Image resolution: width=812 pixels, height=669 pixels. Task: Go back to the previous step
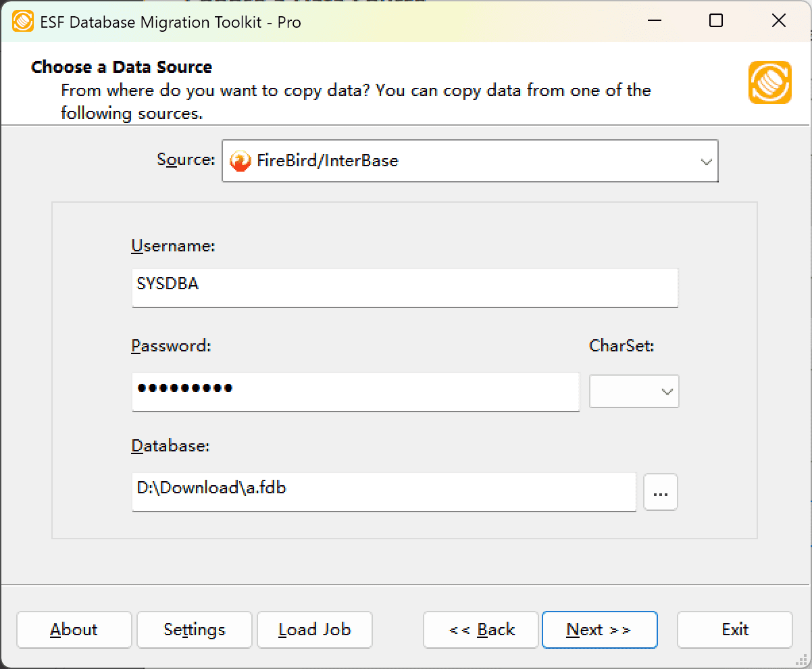pos(480,629)
